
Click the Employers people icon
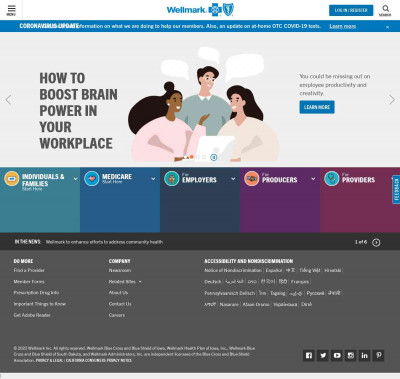pos(172,179)
